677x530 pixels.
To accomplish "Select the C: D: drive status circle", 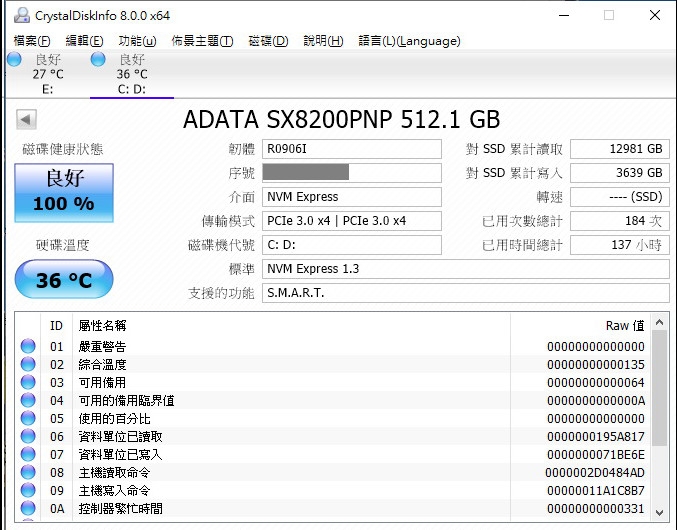I will point(98,59).
